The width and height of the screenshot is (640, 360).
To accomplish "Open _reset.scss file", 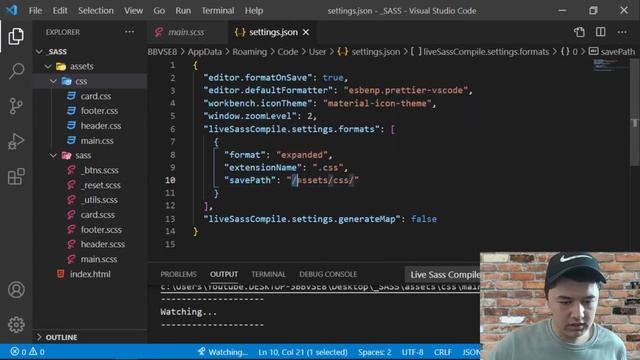I will click(x=101, y=185).
